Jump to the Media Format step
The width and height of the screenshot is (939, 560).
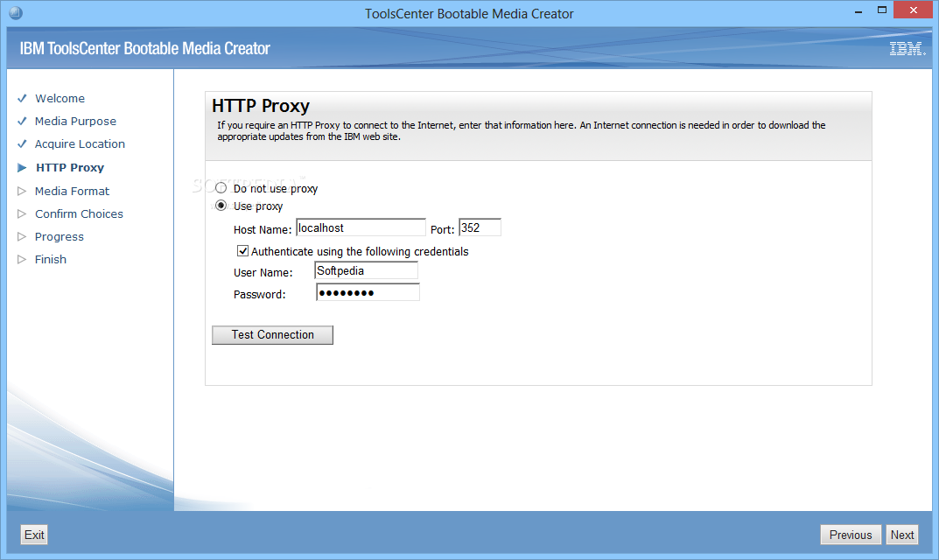[x=72, y=191]
